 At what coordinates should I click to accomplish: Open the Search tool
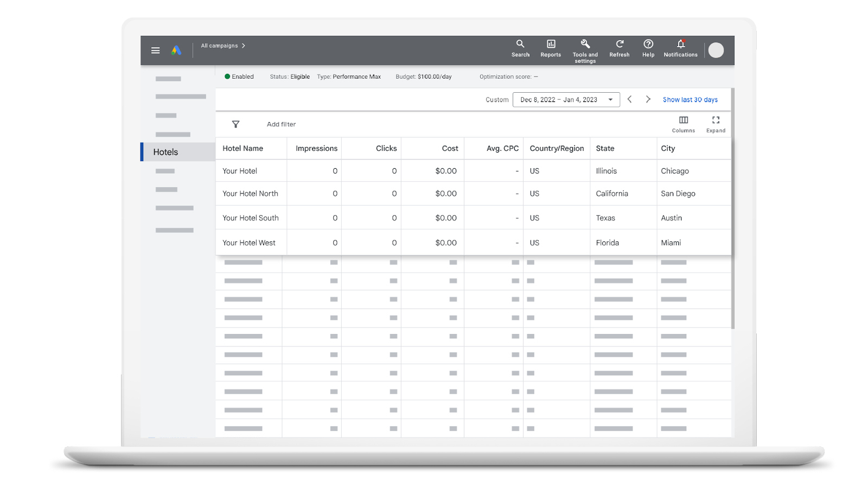pyautogui.click(x=520, y=48)
